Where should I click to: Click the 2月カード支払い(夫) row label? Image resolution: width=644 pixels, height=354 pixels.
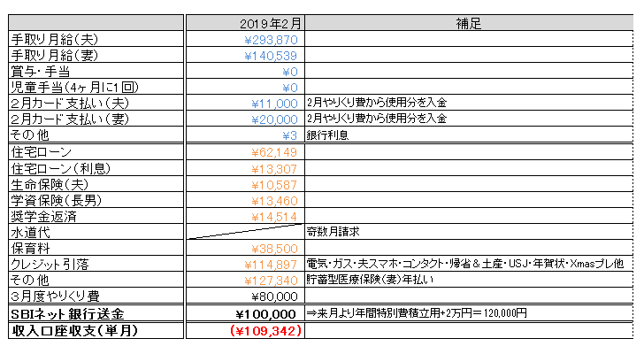96,103
